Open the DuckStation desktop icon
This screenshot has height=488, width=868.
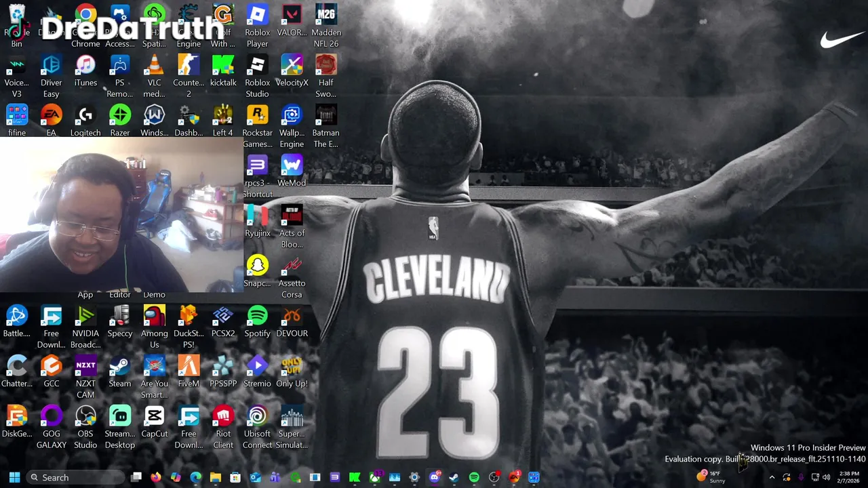tap(189, 327)
